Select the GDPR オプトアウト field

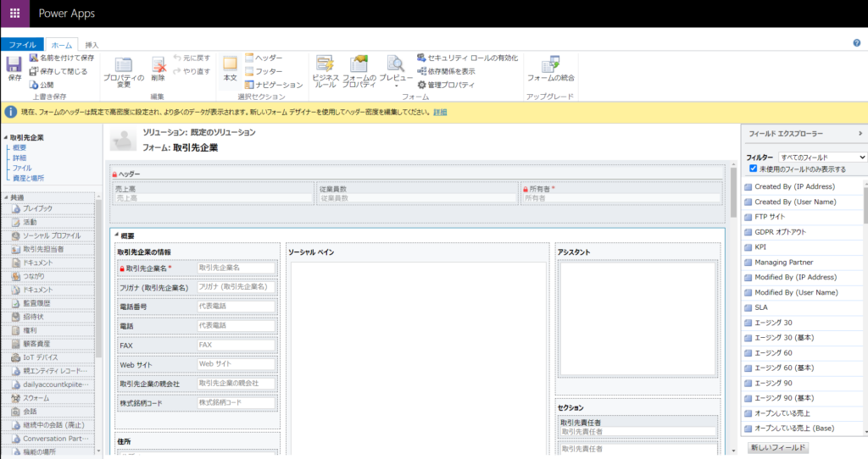point(803,232)
